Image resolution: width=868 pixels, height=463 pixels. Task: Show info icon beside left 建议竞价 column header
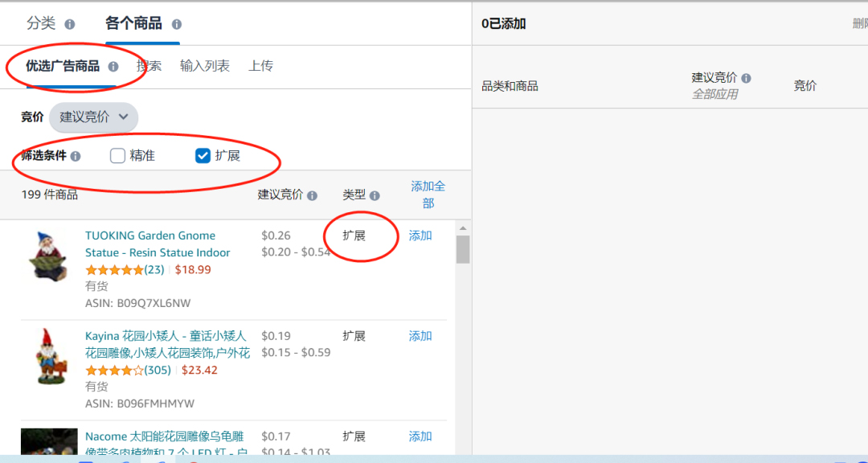tap(312, 195)
